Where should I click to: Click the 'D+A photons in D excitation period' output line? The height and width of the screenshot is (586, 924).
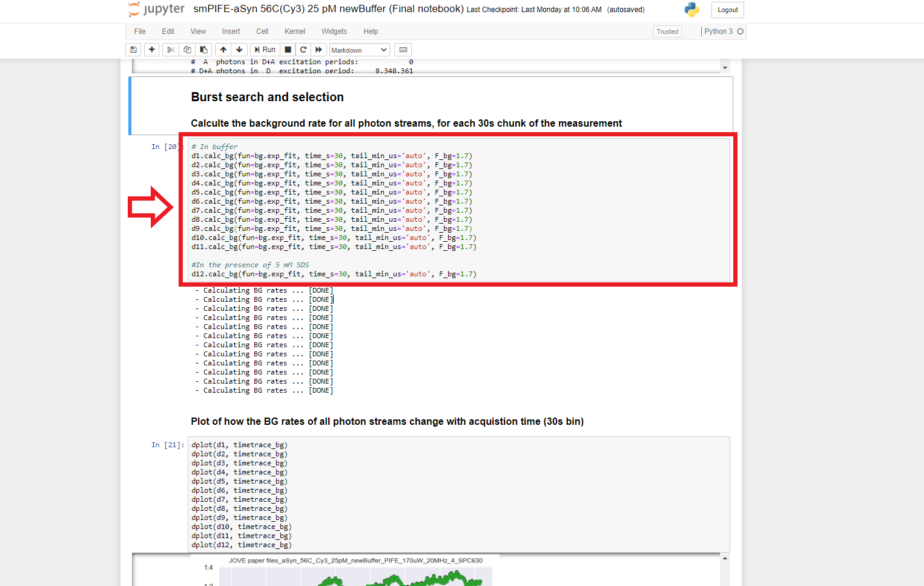pyautogui.click(x=302, y=71)
